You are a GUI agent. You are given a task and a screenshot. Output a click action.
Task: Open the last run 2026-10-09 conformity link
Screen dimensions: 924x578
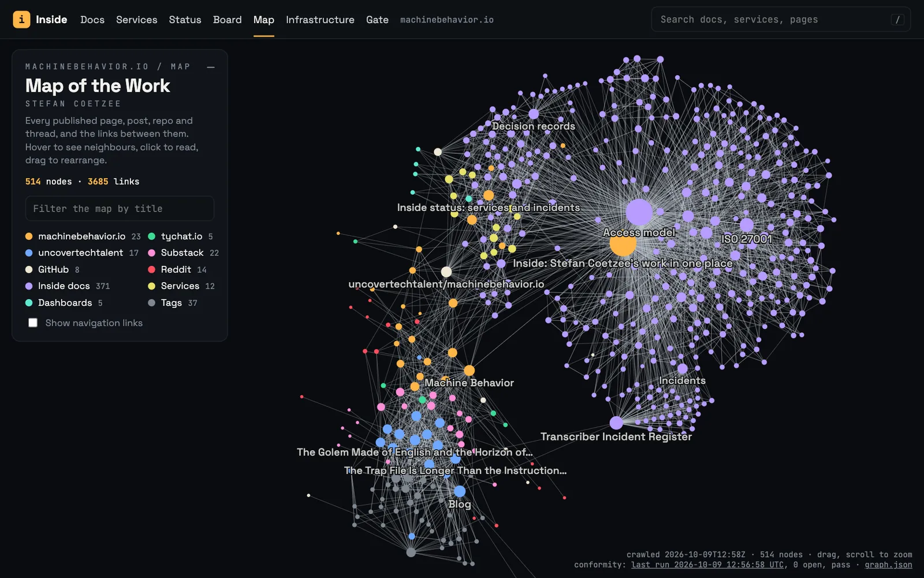(x=708, y=565)
